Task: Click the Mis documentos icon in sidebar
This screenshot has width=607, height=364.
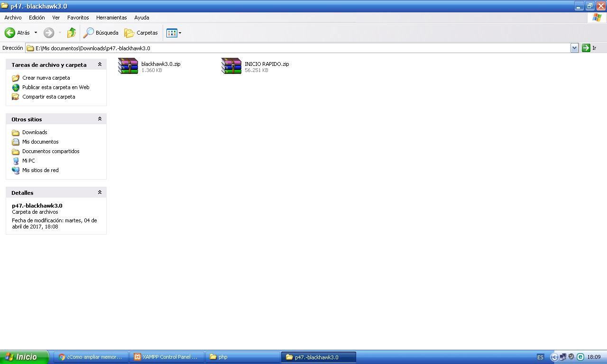Action: click(16, 142)
